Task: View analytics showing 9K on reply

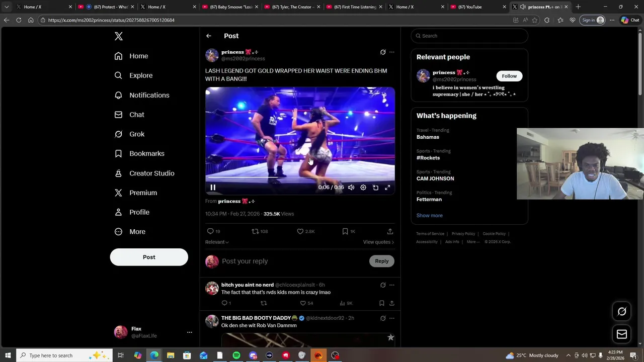Action: pos(346,303)
